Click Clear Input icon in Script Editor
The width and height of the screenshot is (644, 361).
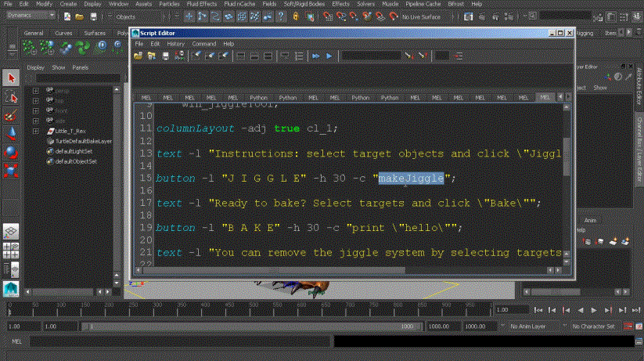point(210,56)
